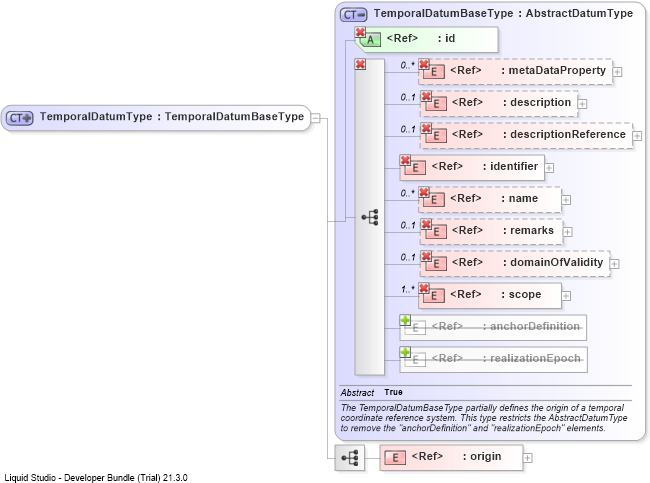The image size is (650, 483).
Task: Click red X marker on descriptionReference
Action: click(426, 128)
